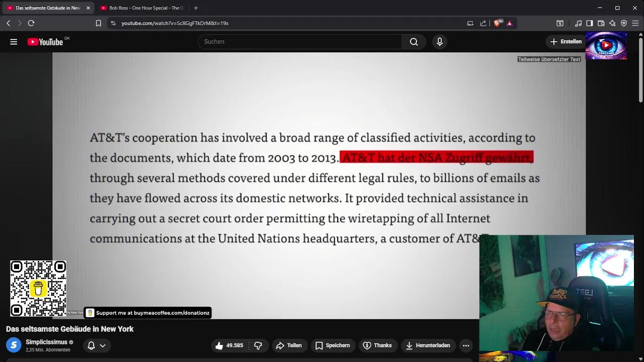This screenshot has width=644, height=362.
Task: Open the install/cast screen icon in address bar
Action: click(x=470, y=23)
